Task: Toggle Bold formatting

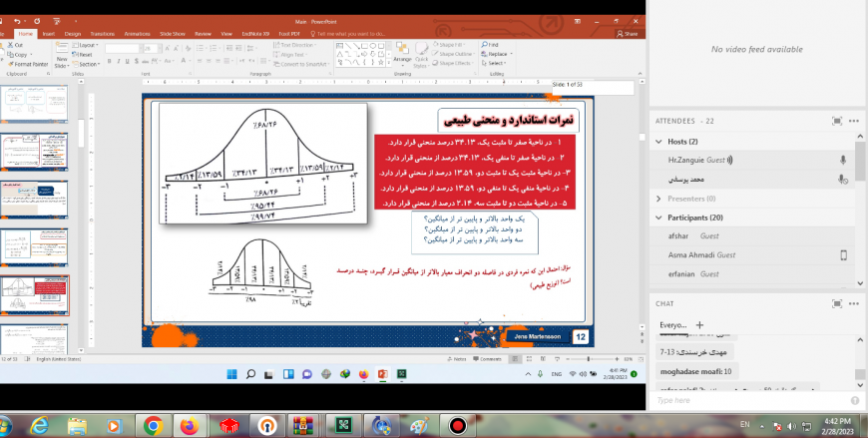Action: click(x=109, y=61)
